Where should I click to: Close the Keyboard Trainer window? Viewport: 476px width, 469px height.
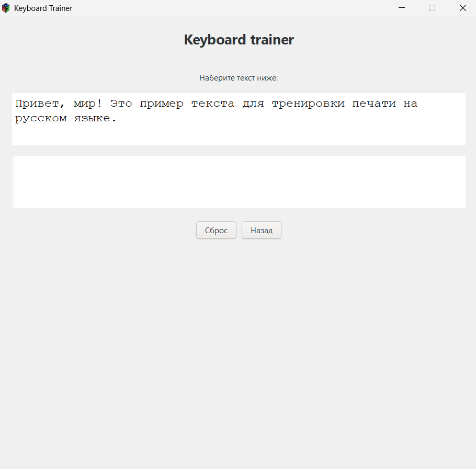[x=462, y=8]
